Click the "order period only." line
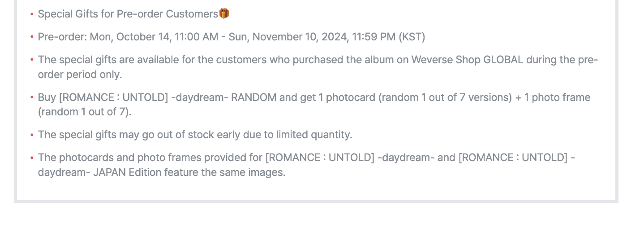The image size is (644, 228). click(80, 75)
